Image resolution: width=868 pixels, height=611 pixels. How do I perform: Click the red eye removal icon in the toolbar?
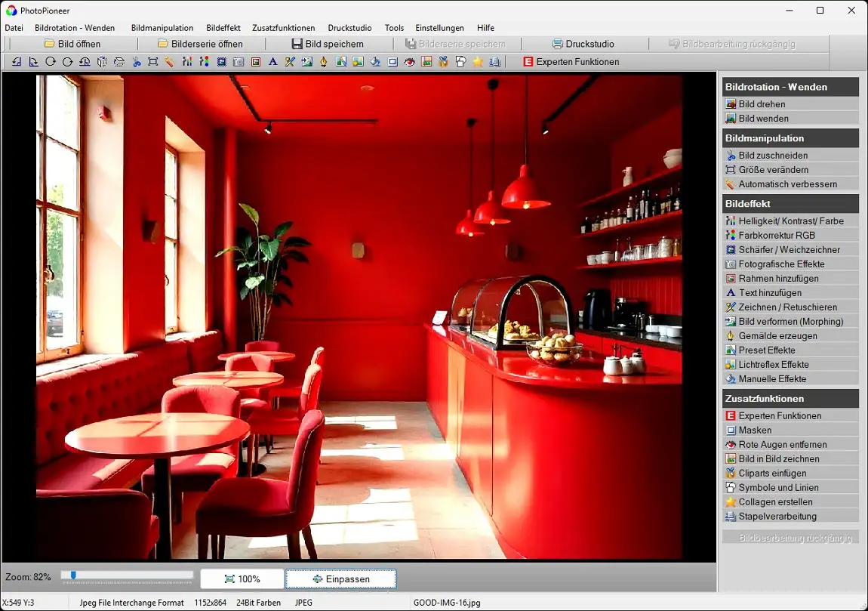coord(409,62)
